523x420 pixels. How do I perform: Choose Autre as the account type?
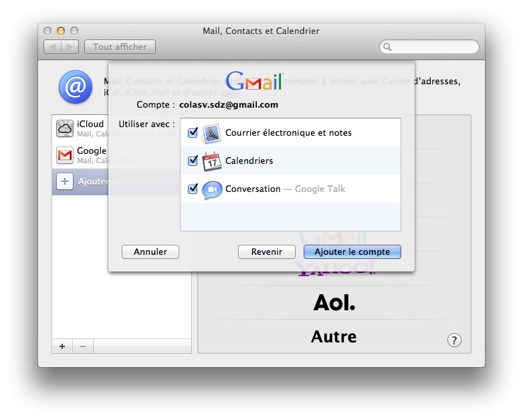(x=334, y=336)
